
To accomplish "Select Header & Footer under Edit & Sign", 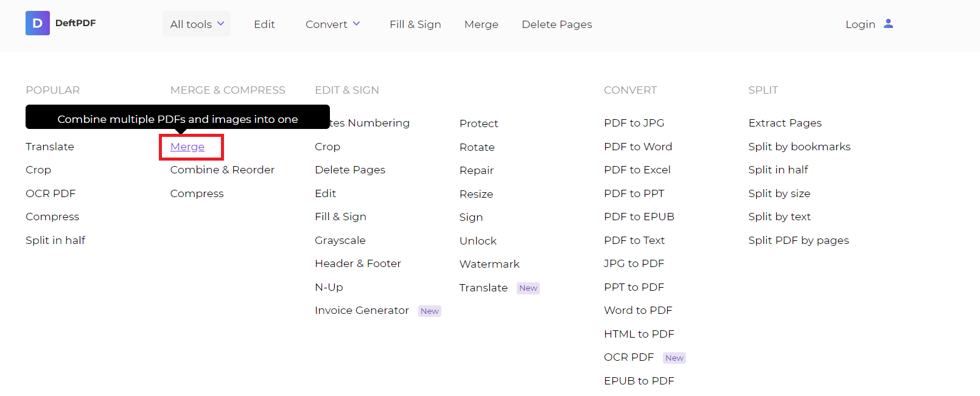I will pyautogui.click(x=358, y=263).
